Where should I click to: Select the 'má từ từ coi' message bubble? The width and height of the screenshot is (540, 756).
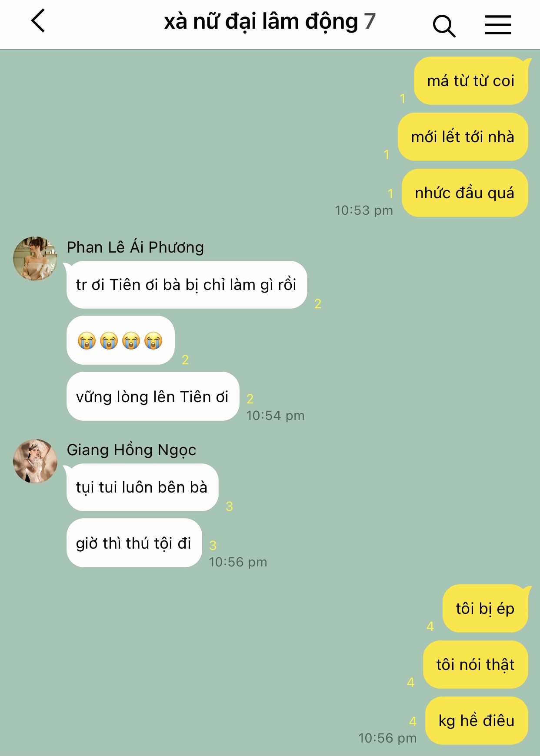point(471,81)
